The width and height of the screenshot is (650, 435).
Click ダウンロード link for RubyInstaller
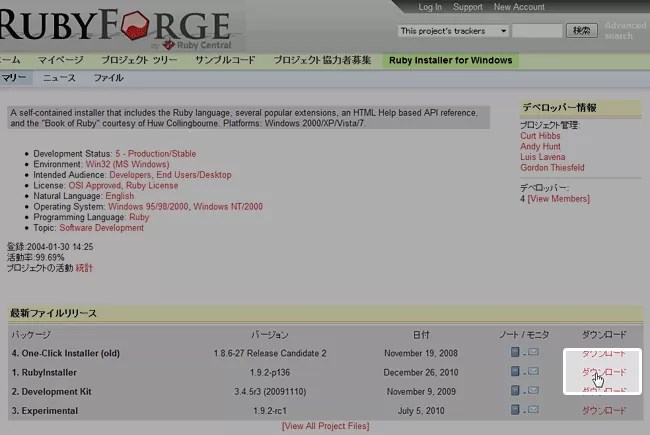[x=604, y=372]
